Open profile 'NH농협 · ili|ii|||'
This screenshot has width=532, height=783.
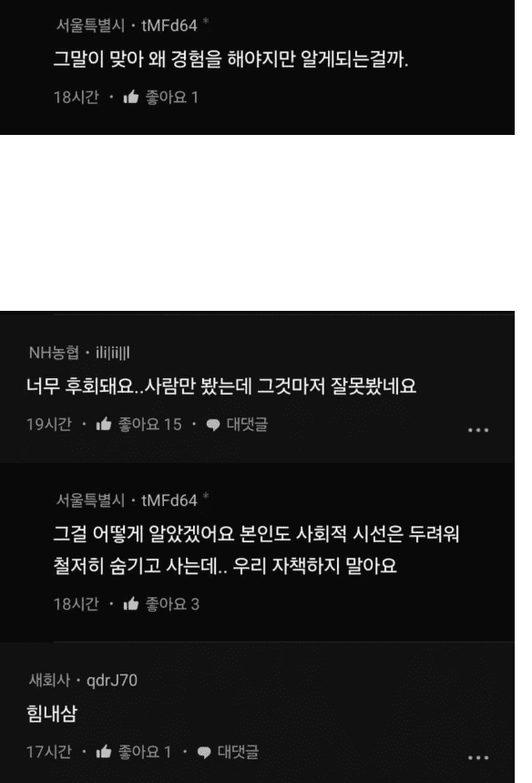(79, 353)
